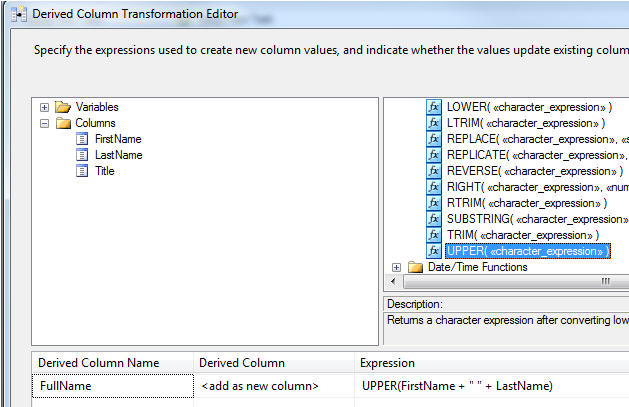Expand the Variables tree node
The height and width of the screenshot is (407, 629).
(x=44, y=107)
